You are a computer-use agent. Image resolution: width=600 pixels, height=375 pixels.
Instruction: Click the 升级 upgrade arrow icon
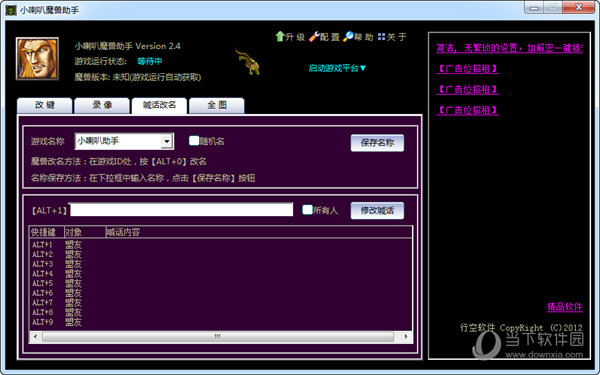click(280, 36)
